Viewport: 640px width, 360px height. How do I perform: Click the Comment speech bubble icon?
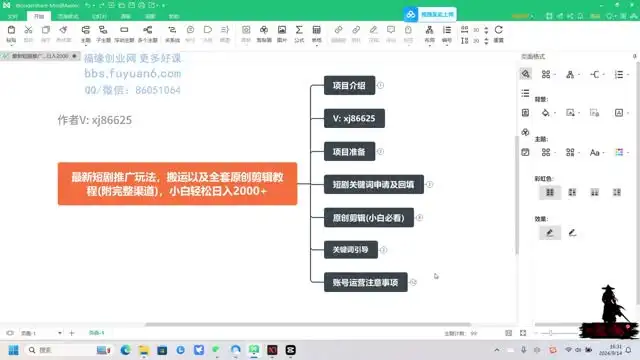[x=391, y=30]
